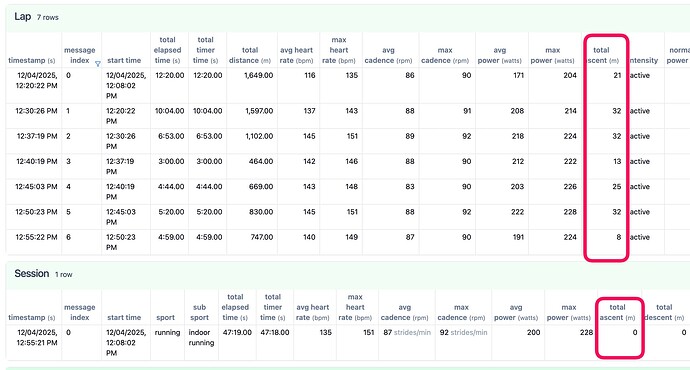Select lap timestamp 12:55:22 PM cell
690x370 pixels.
[x=37, y=237]
